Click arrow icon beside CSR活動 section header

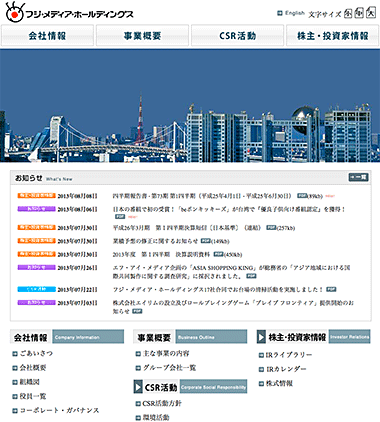(x=138, y=387)
